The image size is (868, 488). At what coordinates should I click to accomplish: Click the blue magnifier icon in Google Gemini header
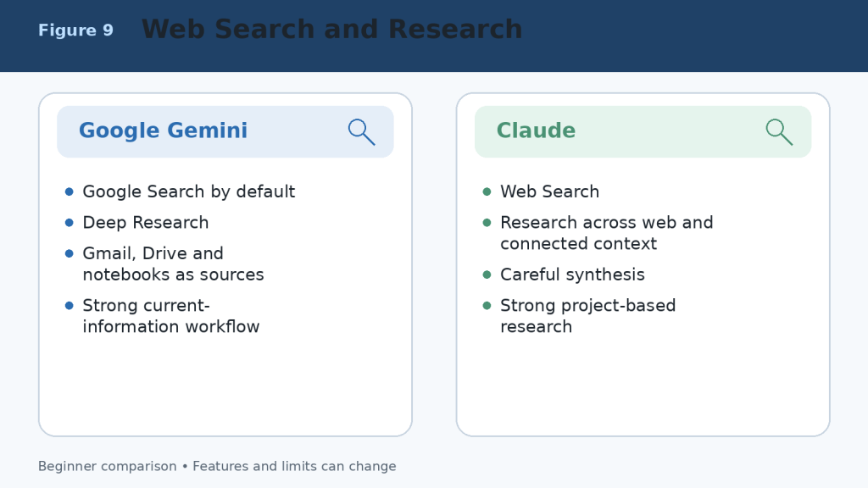[x=361, y=131]
